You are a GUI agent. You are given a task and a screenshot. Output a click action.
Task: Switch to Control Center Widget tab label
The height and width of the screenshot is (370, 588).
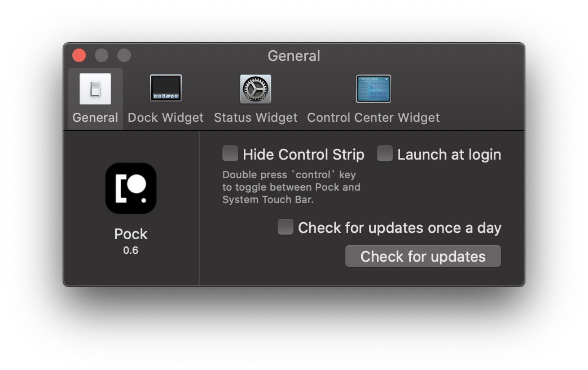click(373, 118)
